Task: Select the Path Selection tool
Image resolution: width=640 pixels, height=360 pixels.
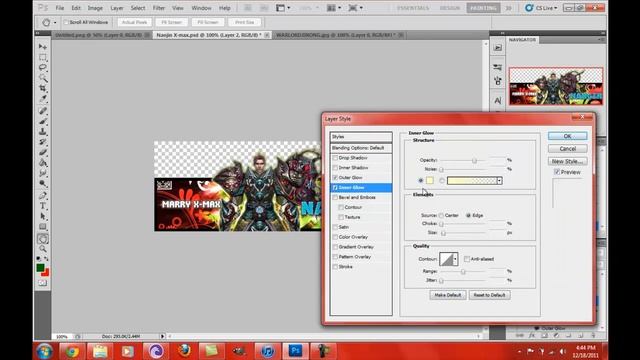Action: tap(42, 216)
